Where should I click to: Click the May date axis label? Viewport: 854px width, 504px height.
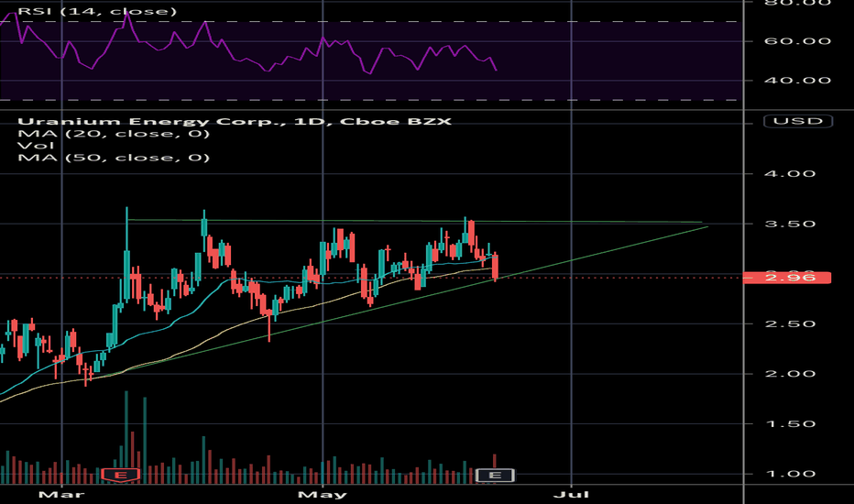[323, 495]
